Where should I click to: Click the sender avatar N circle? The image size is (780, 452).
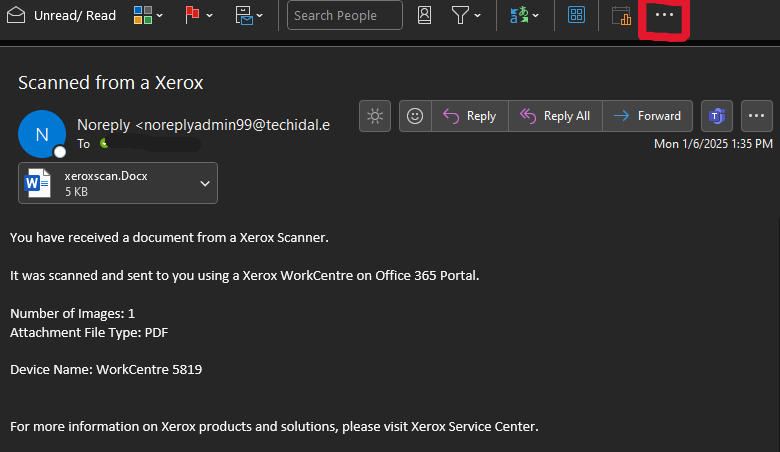pyautogui.click(x=42, y=134)
